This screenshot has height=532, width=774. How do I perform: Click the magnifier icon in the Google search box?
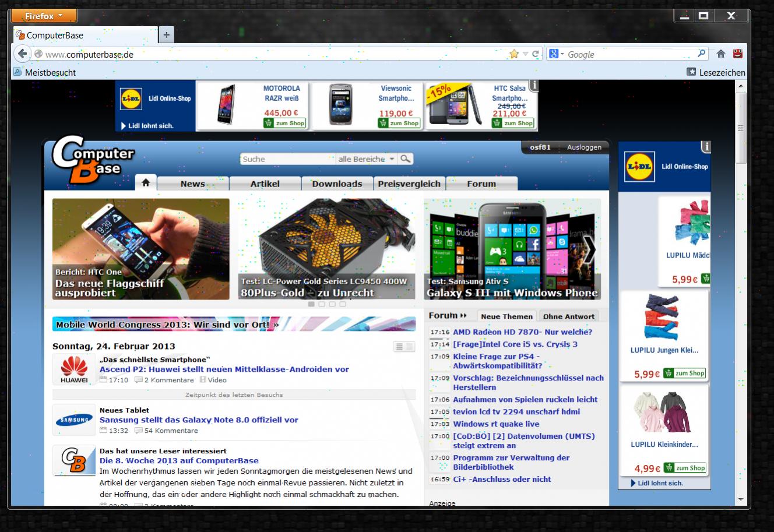pos(701,54)
